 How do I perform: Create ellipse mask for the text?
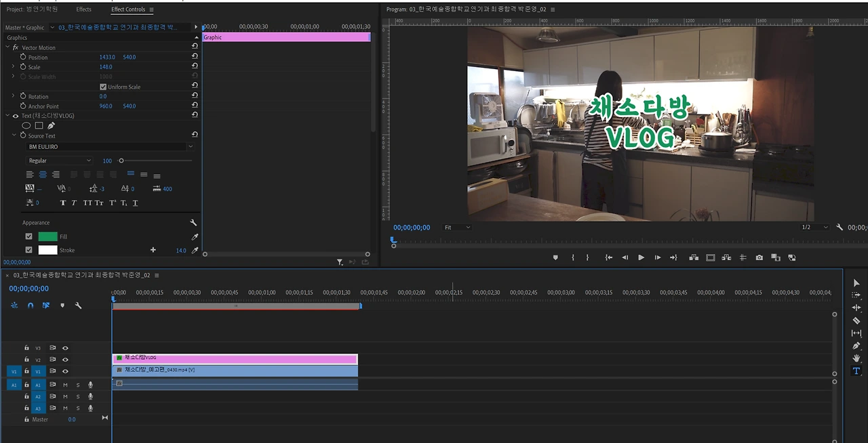[x=26, y=125]
